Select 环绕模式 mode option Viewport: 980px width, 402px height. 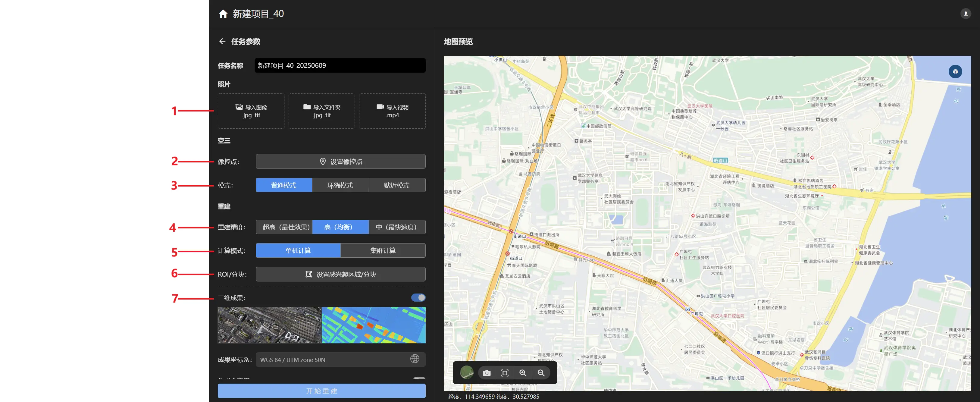point(340,185)
